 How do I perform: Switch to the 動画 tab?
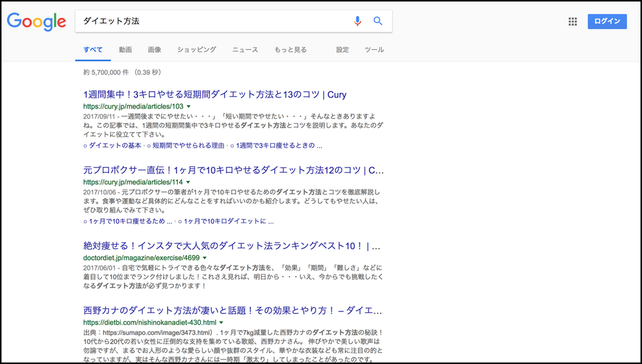coord(125,49)
